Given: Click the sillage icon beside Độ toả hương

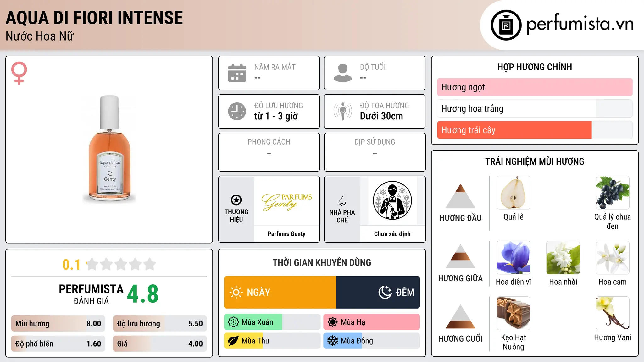Looking at the screenshot, I should [x=343, y=111].
